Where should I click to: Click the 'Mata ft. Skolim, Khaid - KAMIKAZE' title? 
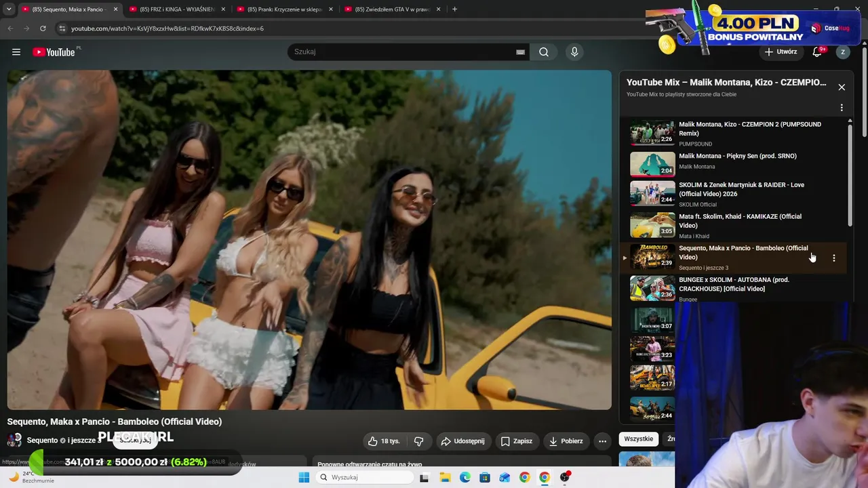tap(740, 221)
